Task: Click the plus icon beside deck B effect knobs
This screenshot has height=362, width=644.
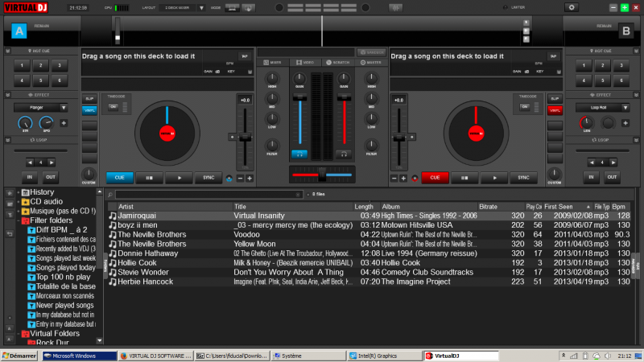Action: [625, 123]
